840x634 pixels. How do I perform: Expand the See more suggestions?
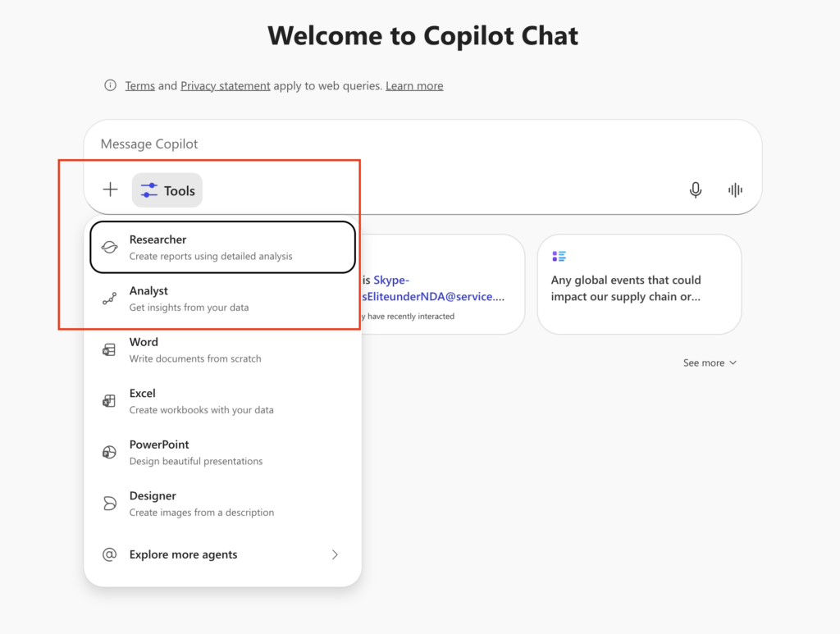point(710,363)
